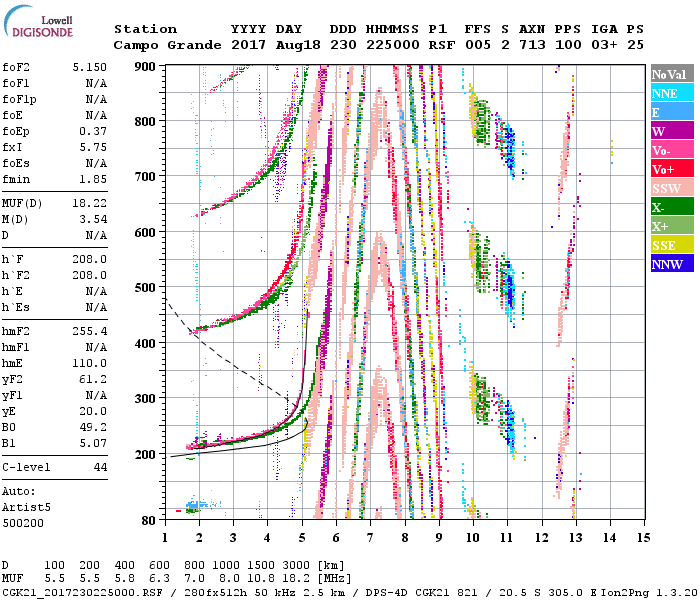The height and width of the screenshot is (600, 700).
Task: Click the D 3000 distance column header
Action: [296, 566]
